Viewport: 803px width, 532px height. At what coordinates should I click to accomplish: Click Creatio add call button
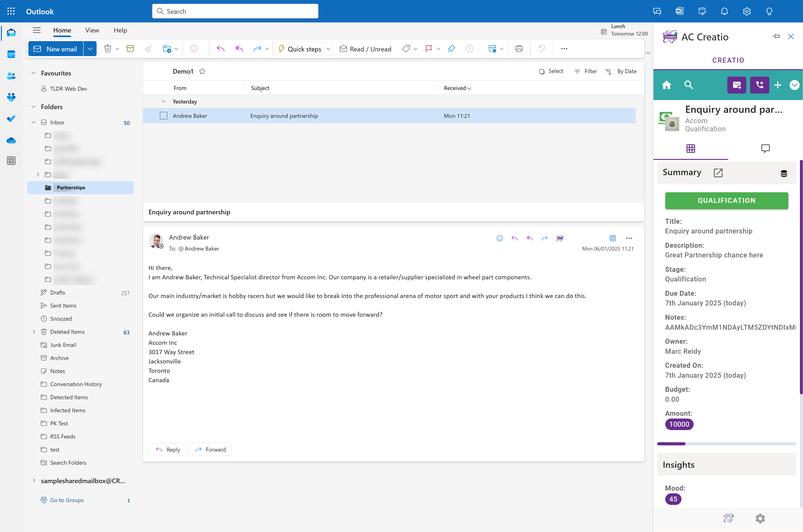(760, 85)
